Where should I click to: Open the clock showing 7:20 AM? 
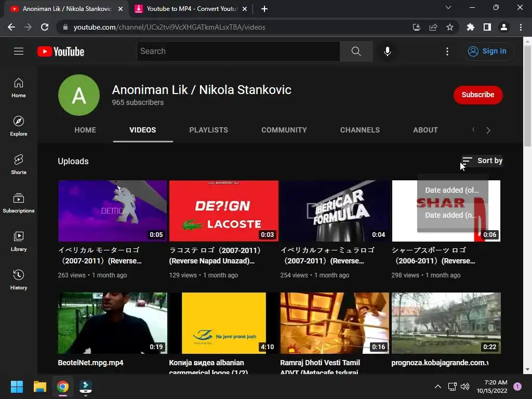pos(492,387)
